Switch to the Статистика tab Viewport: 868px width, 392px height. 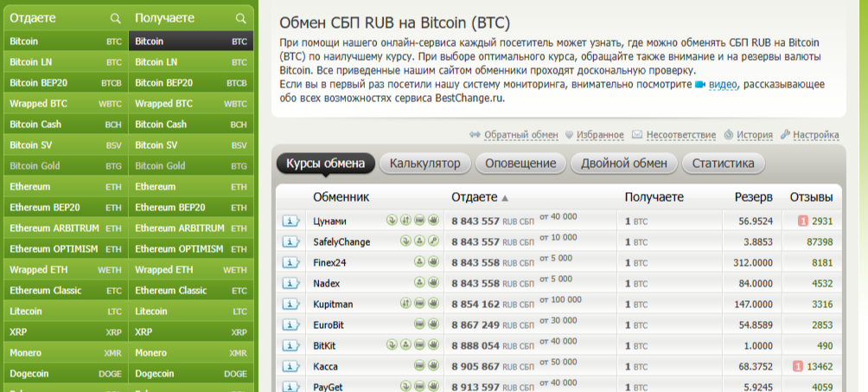click(x=723, y=164)
